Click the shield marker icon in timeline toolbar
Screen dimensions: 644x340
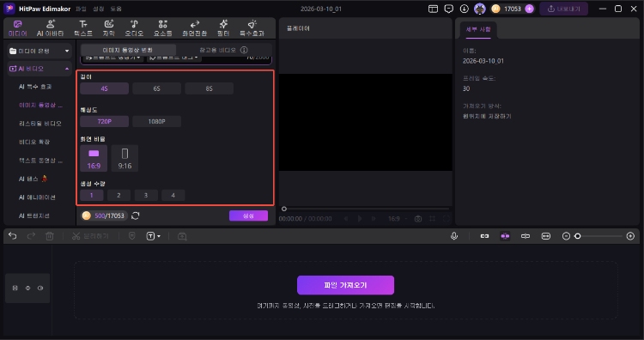pyautogui.click(x=132, y=236)
